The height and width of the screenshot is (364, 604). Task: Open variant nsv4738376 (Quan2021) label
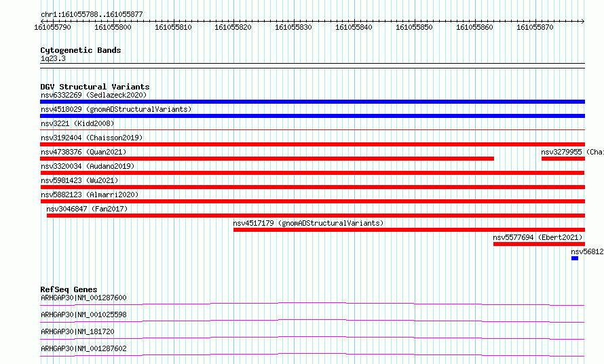click(83, 152)
